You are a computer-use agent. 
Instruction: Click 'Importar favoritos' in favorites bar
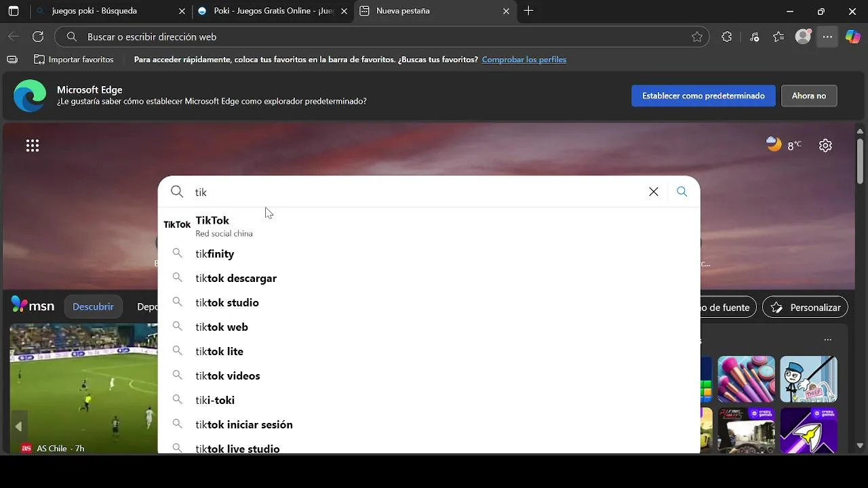74,60
